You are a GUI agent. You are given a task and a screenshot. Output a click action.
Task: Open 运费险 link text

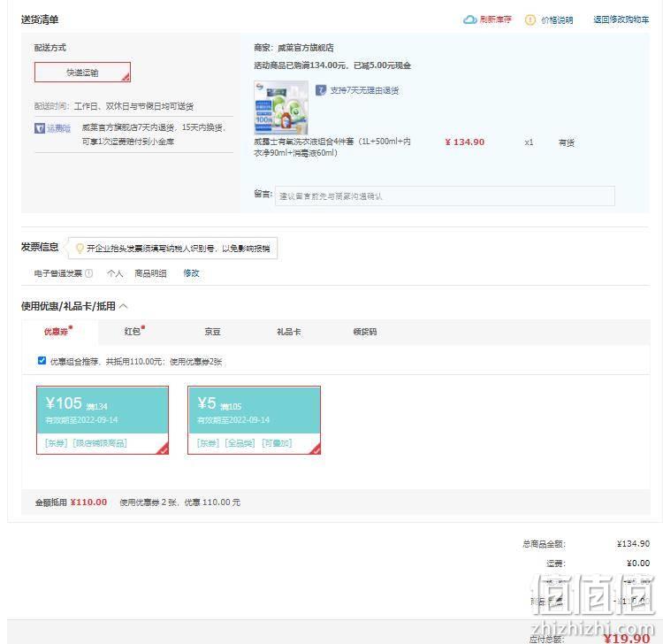[58, 128]
